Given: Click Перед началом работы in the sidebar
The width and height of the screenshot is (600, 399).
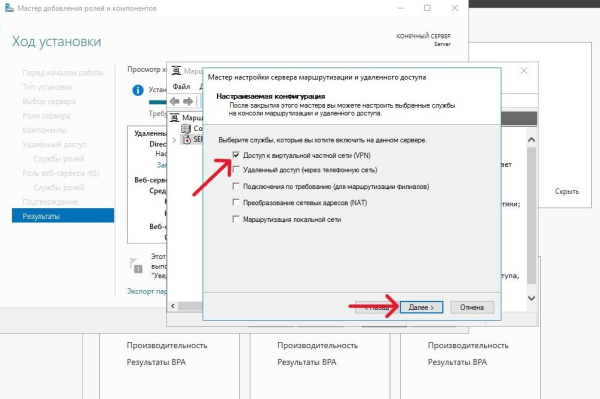Looking at the screenshot, I should 63,73.
